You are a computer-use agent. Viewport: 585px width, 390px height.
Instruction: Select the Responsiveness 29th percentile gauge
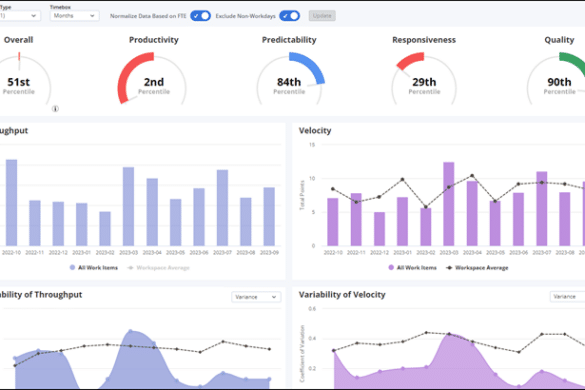424,79
